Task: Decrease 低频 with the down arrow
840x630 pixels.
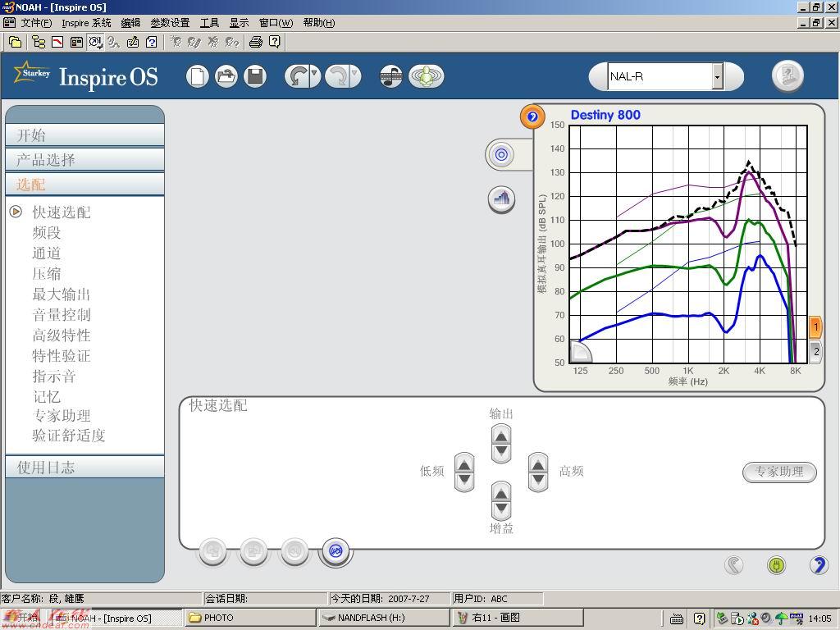Action: point(464,481)
